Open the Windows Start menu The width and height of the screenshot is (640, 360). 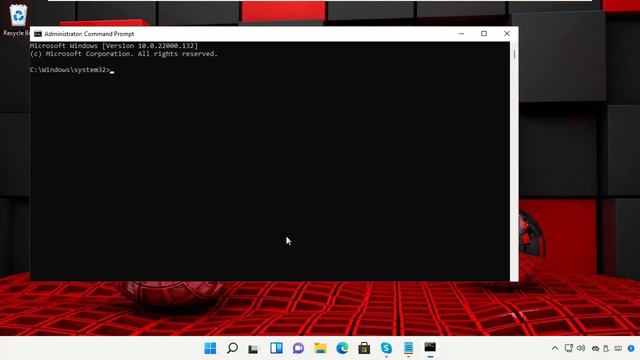210,348
